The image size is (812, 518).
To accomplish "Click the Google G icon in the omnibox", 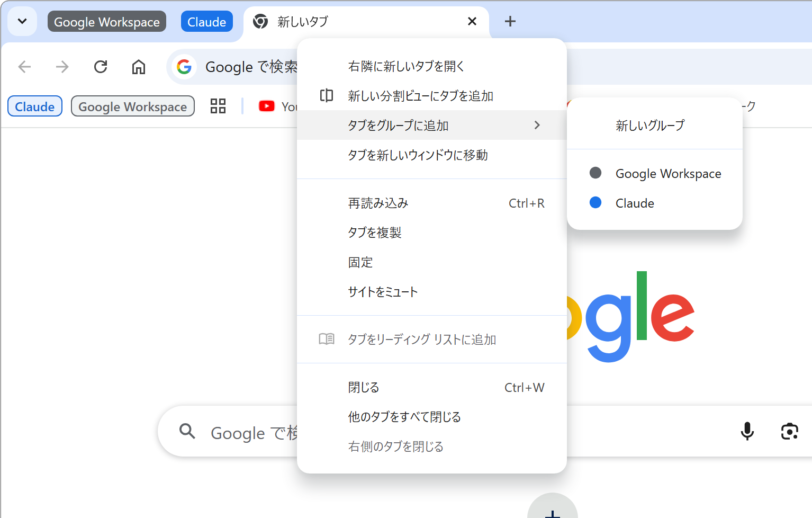I will (184, 67).
